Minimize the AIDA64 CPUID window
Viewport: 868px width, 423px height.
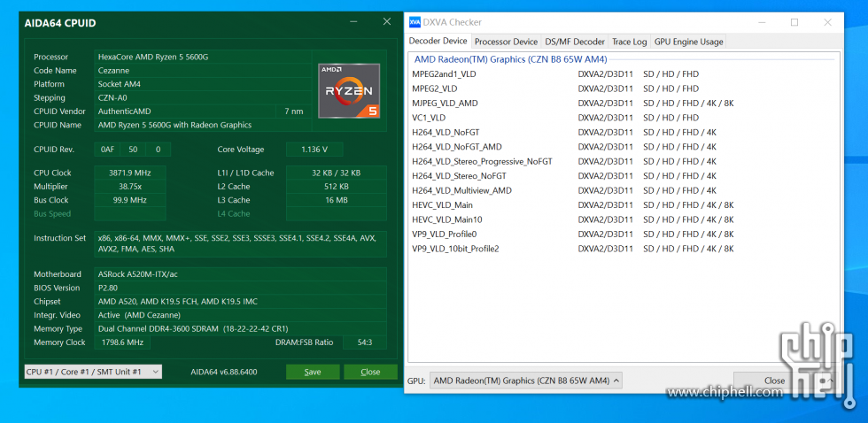pyautogui.click(x=353, y=21)
